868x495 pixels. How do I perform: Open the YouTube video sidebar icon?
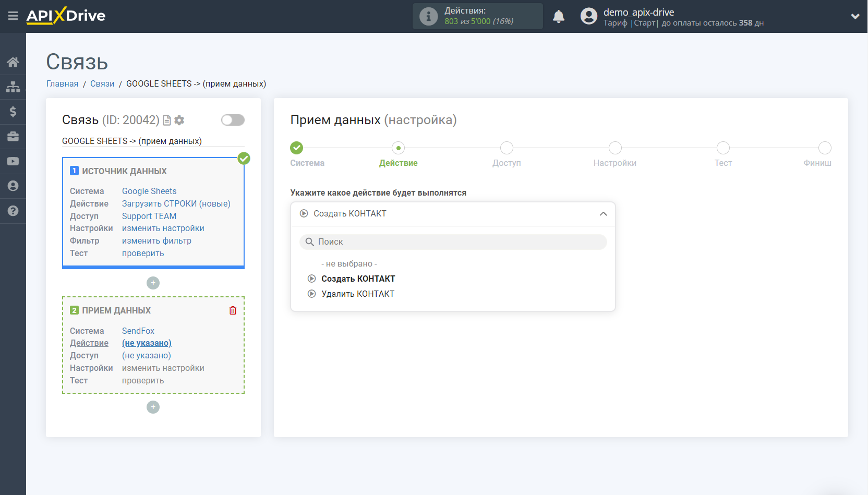13,161
